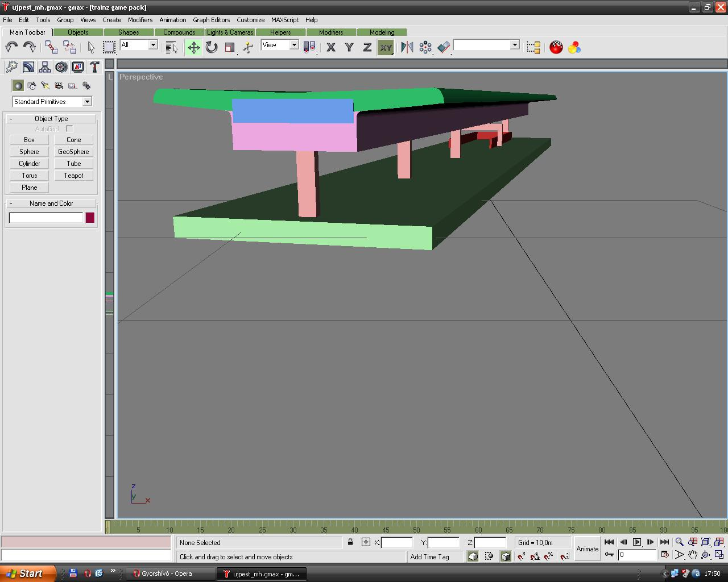Create a Plane primitive
The image size is (728, 582).
[29, 188]
